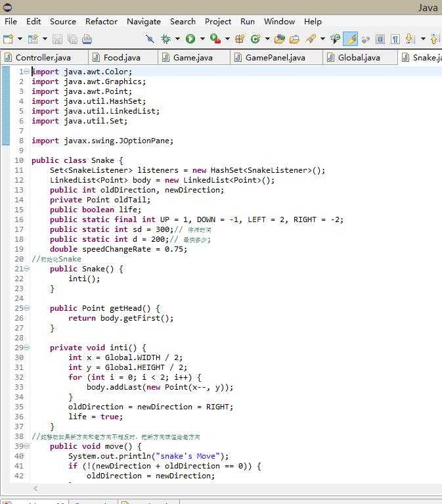Collapse the Snake() constructor fold at line 21

click(x=27, y=268)
